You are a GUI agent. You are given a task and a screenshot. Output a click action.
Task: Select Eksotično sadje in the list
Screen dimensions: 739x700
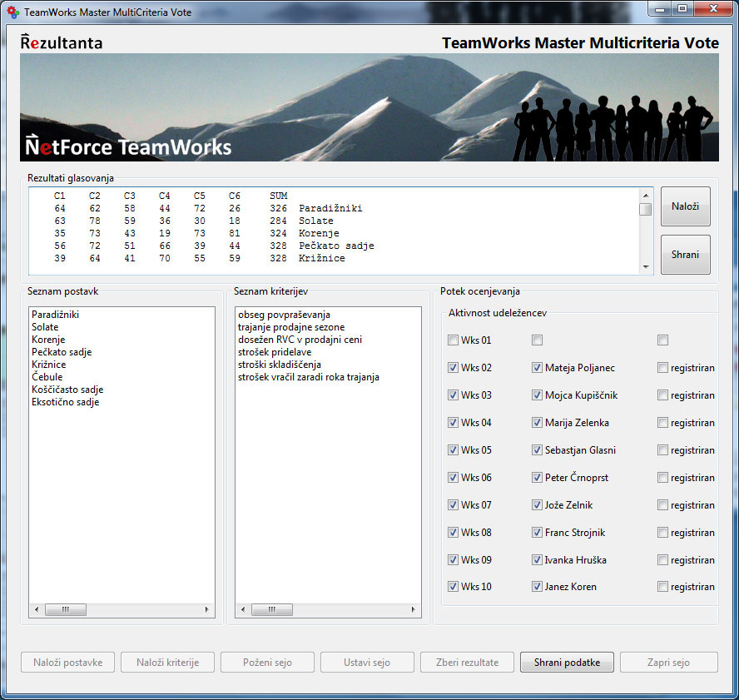tap(65, 402)
